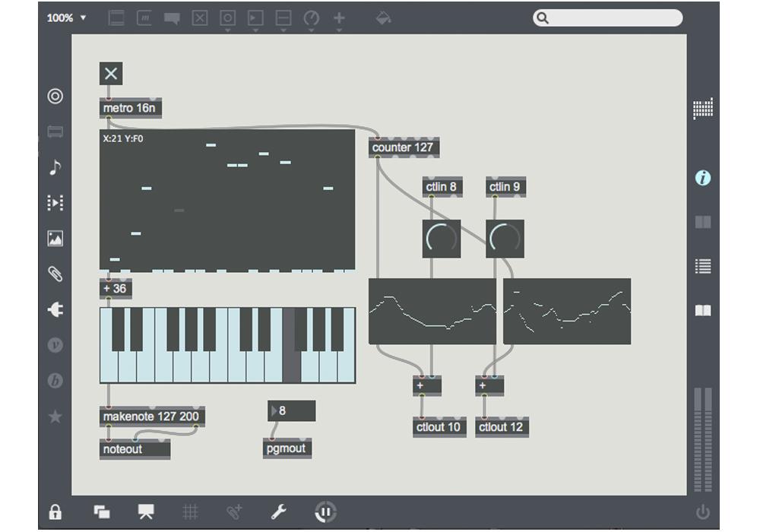Add a message box from toolbar
This screenshot has height=532, width=760.
pos(144,18)
